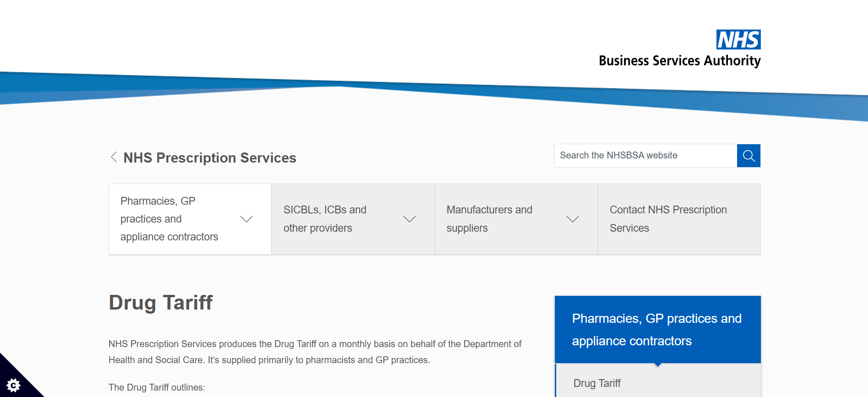
Task: Select the Manufacturers and suppliers tab
Action: (x=516, y=219)
